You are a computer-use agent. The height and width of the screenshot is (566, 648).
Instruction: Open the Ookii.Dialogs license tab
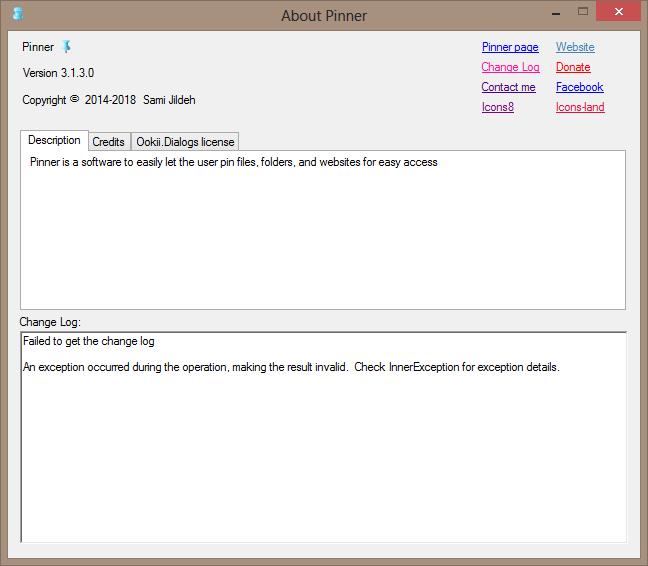click(185, 142)
